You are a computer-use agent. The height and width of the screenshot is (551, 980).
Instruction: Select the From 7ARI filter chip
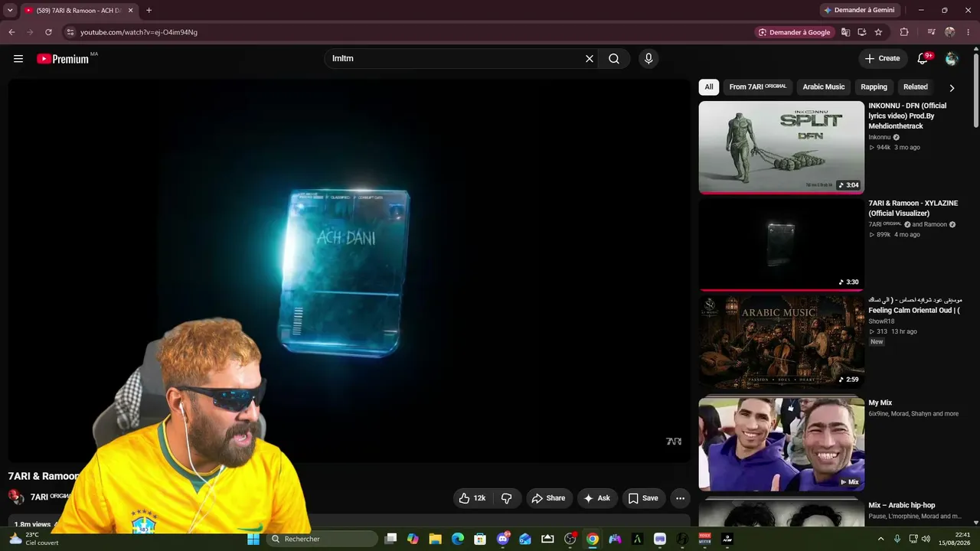point(758,87)
